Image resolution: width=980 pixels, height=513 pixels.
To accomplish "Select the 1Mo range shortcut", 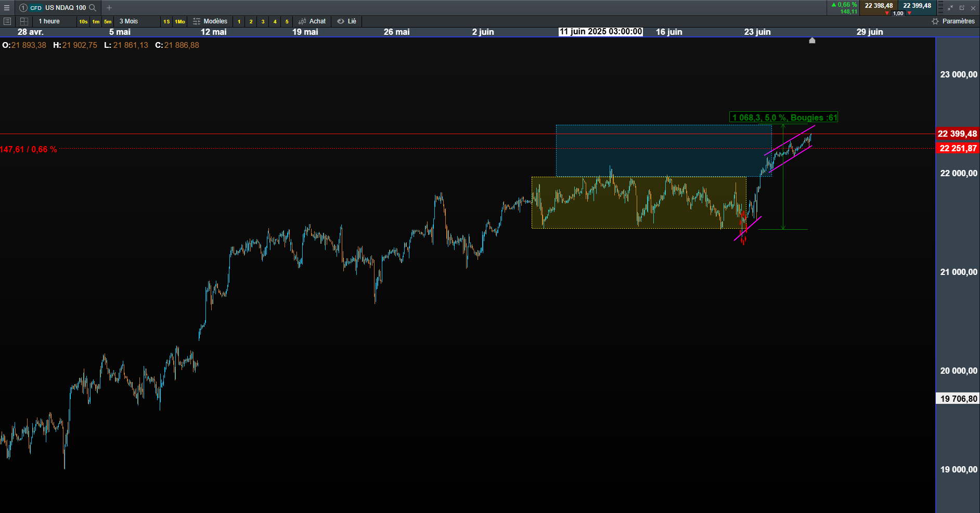I will pos(180,21).
